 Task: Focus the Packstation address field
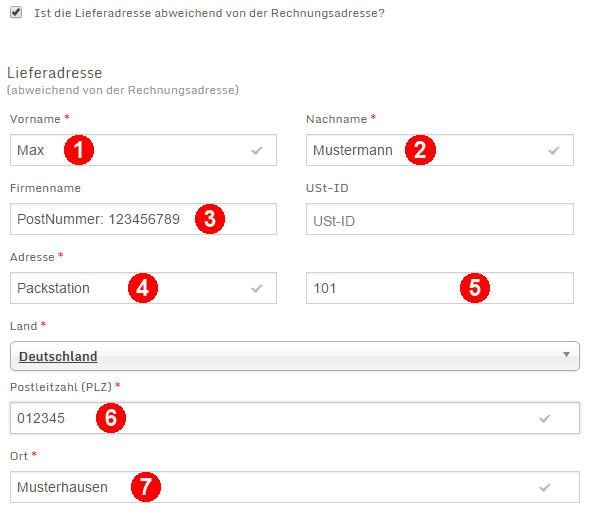[x=143, y=288]
